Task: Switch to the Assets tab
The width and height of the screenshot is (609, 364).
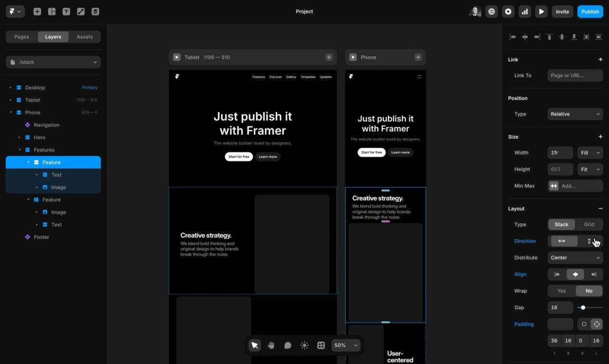Action: coord(85,37)
